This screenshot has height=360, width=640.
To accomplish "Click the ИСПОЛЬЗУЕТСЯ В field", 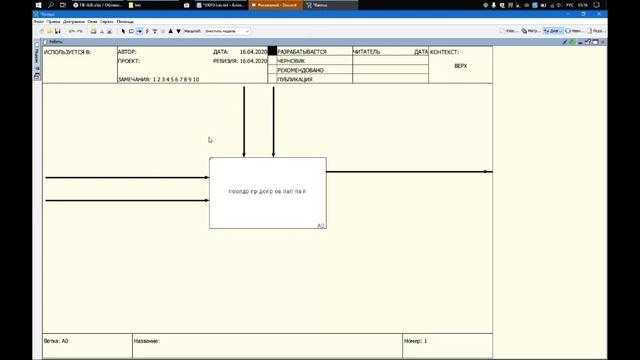I will pyautogui.click(x=80, y=65).
